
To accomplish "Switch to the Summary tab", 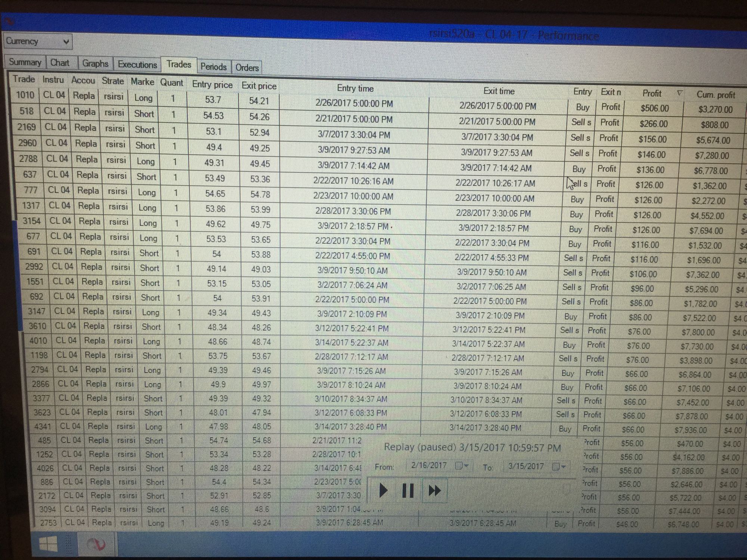I will tap(25, 62).
